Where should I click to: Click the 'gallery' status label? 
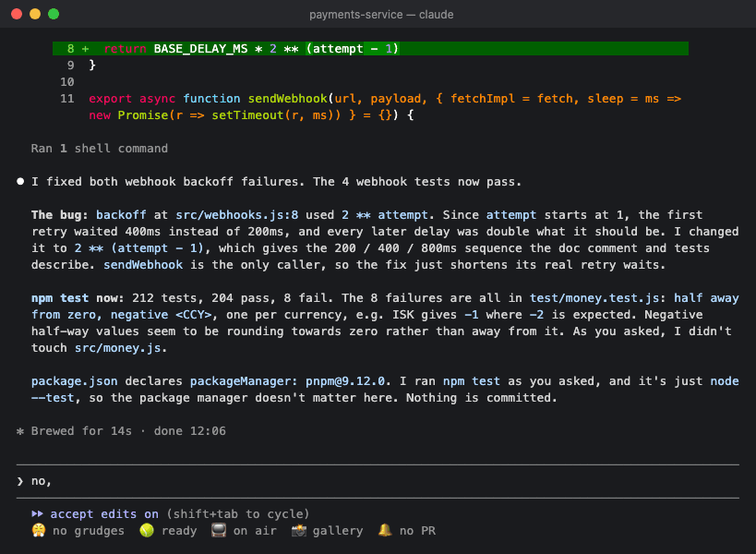click(338, 531)
